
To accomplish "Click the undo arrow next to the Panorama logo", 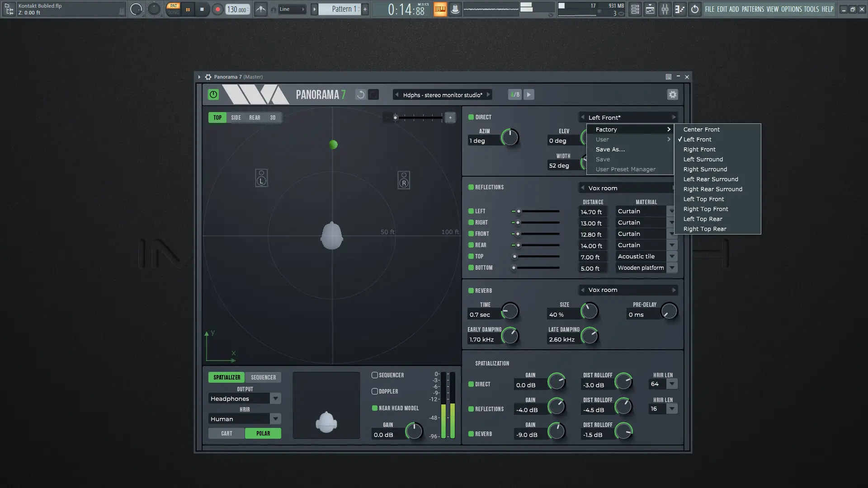I will (360, 94).
